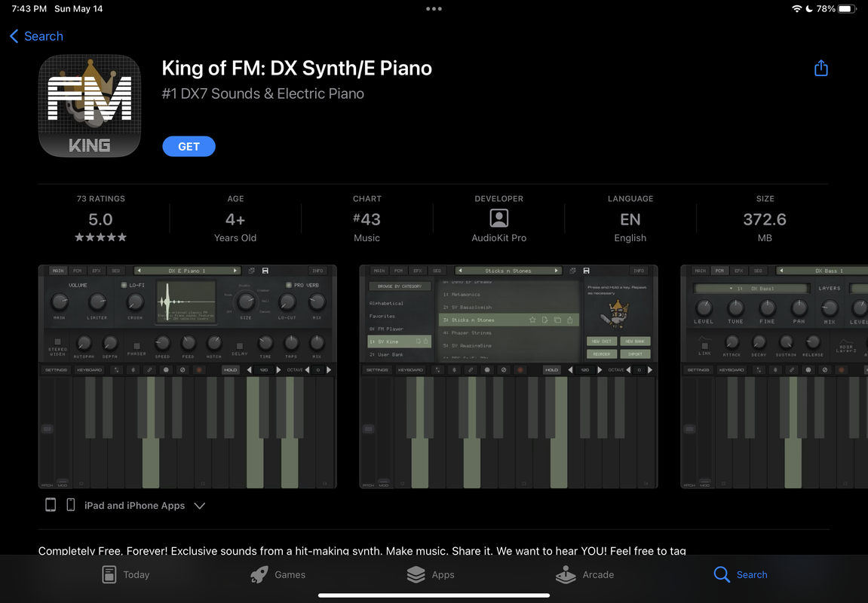Tap the Sun May 14 date
The image size is (868, 603).
point(78,9)
